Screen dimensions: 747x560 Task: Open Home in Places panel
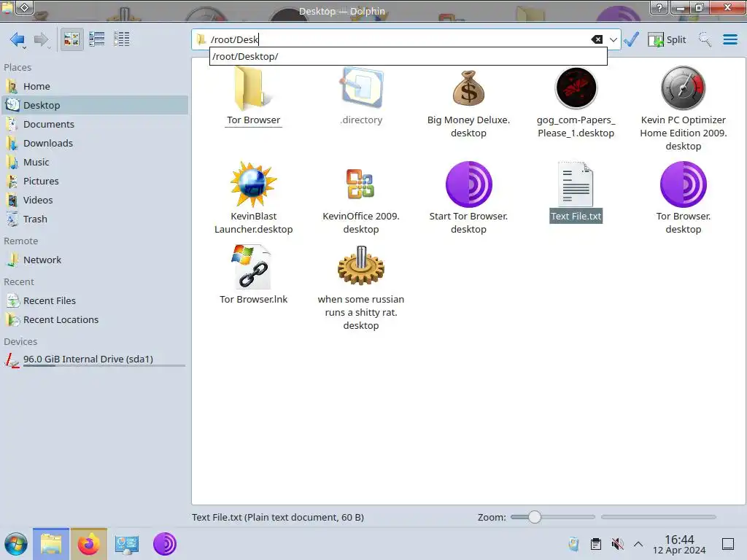pos(95,86)
